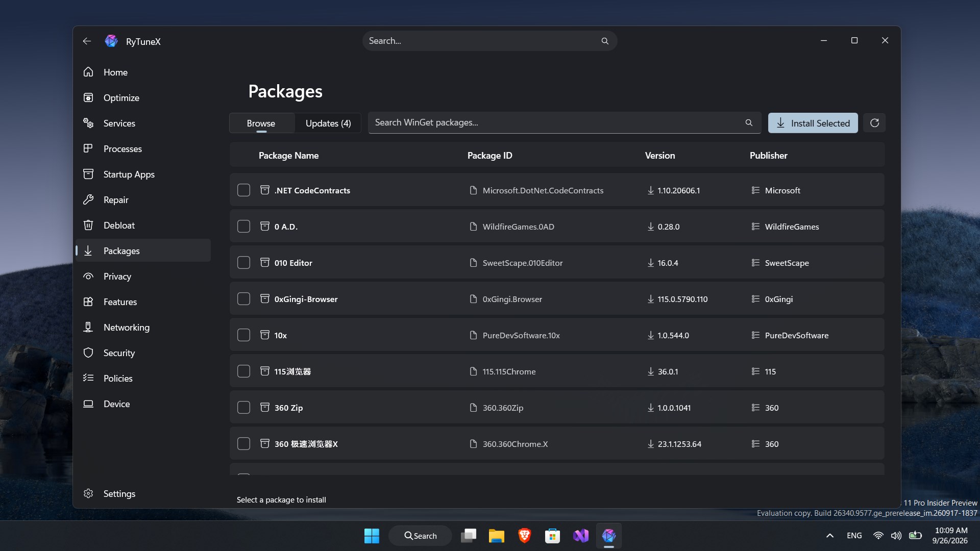This screenshot has height=551, width=980.
Task: Focus the top Search... field
Action: tap(489, 41)
